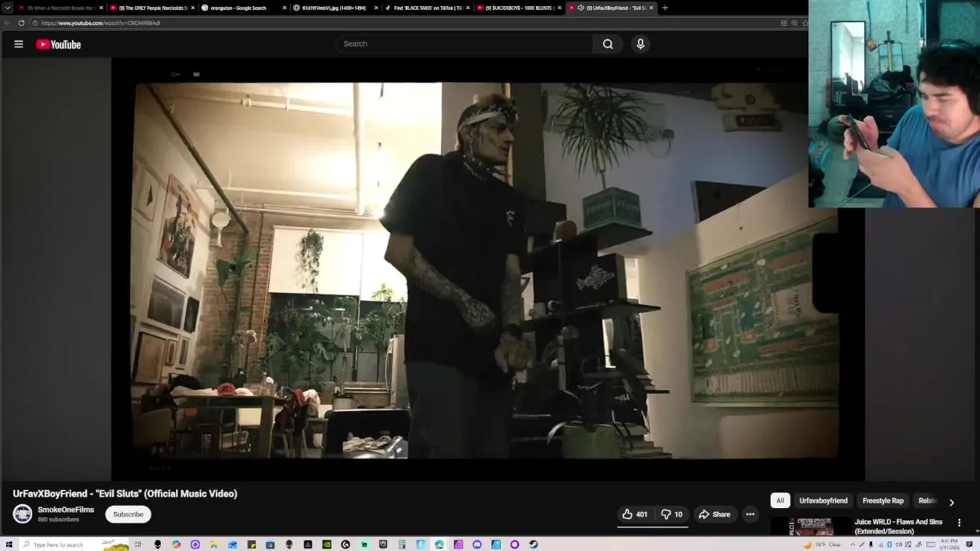Start voice search with the microphone icon

click(x=641, y=44)
